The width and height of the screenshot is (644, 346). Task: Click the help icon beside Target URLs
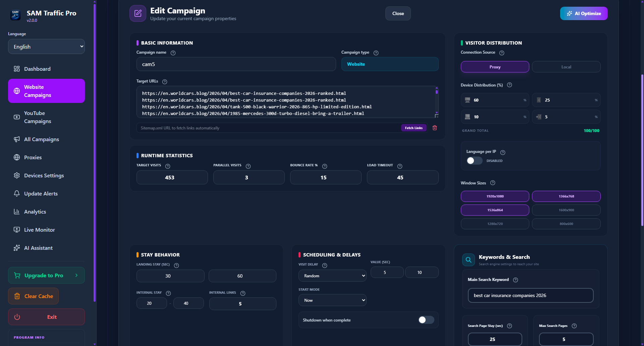coord(165,82)
